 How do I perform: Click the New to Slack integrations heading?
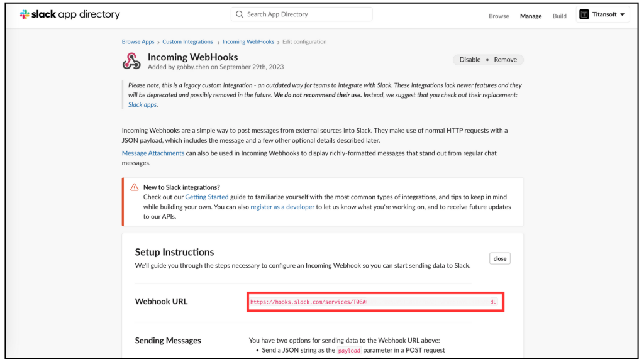pyautogui.click(x=182, y=187)
